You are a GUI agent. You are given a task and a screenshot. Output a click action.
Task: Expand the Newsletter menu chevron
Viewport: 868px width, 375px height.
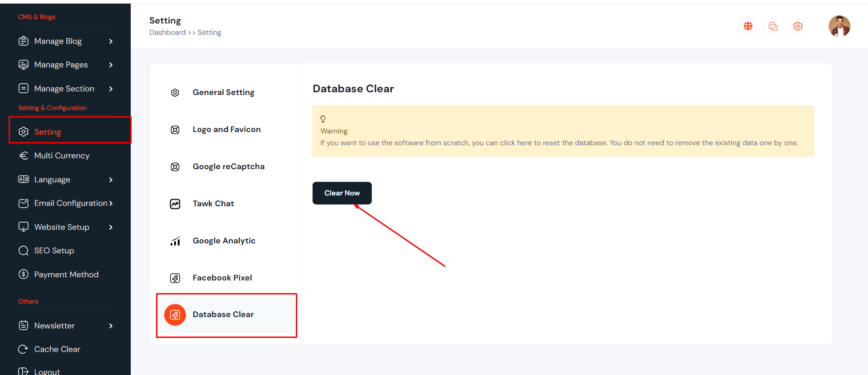coord(111,326)
